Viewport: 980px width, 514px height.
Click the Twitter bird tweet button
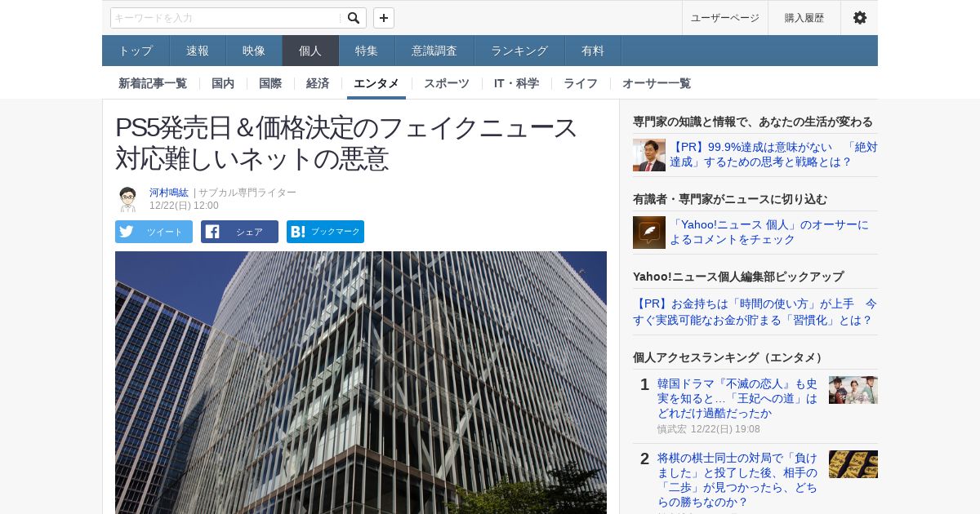(x=154, y=232)
